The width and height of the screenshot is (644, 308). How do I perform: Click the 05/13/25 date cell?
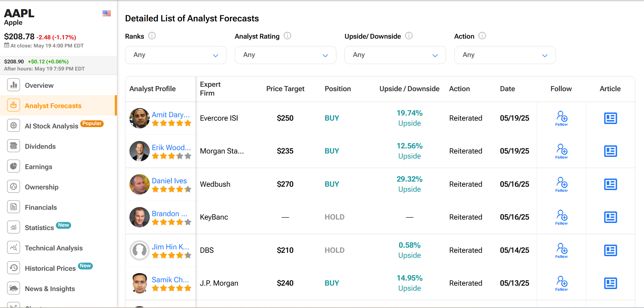pyautogui.click(x=515, y=283)
